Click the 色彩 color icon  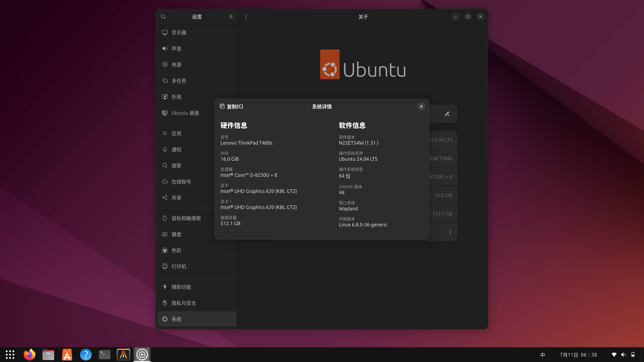click(x=165, y=250)
